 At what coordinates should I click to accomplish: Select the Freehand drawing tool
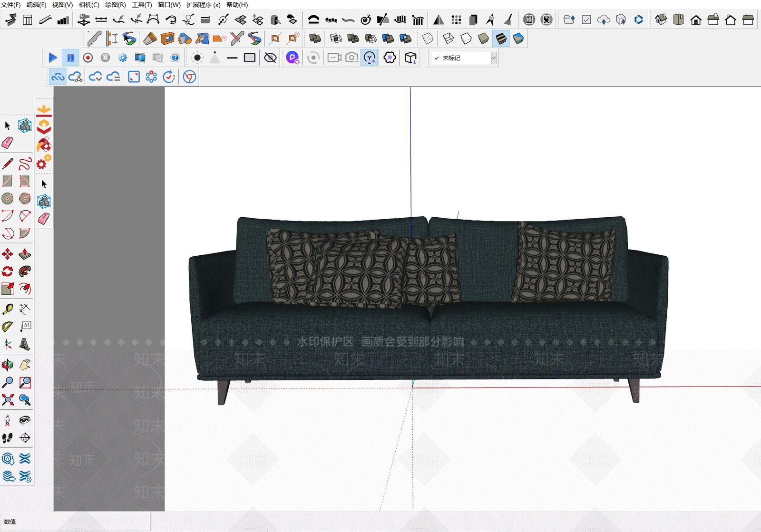pyautogui.click(x=25, y=164)
